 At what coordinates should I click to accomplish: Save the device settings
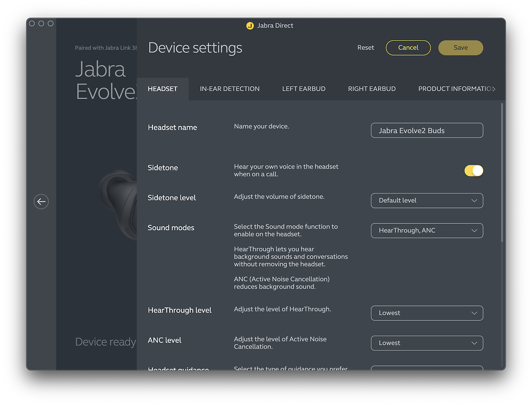(x=461, y=48)
